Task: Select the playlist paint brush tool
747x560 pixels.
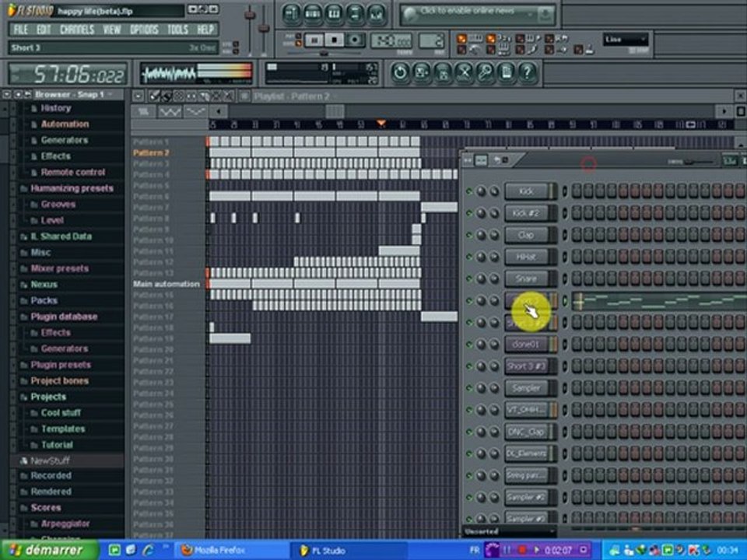Action: point(167,96)
